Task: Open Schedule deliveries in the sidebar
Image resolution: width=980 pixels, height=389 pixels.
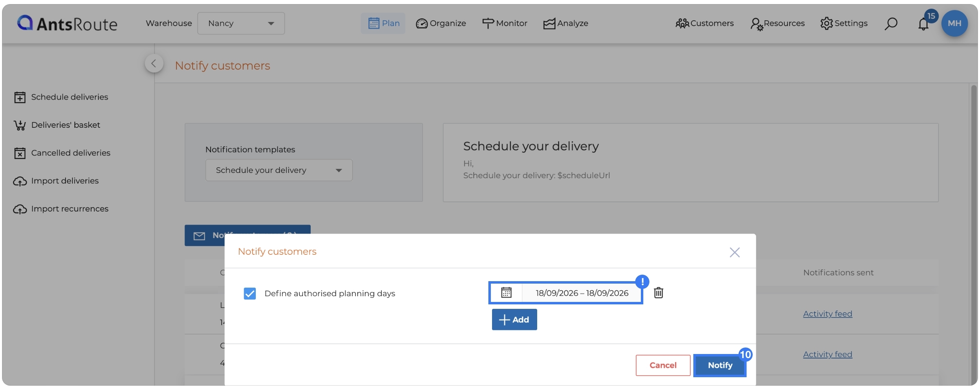Action: point(61,97)
